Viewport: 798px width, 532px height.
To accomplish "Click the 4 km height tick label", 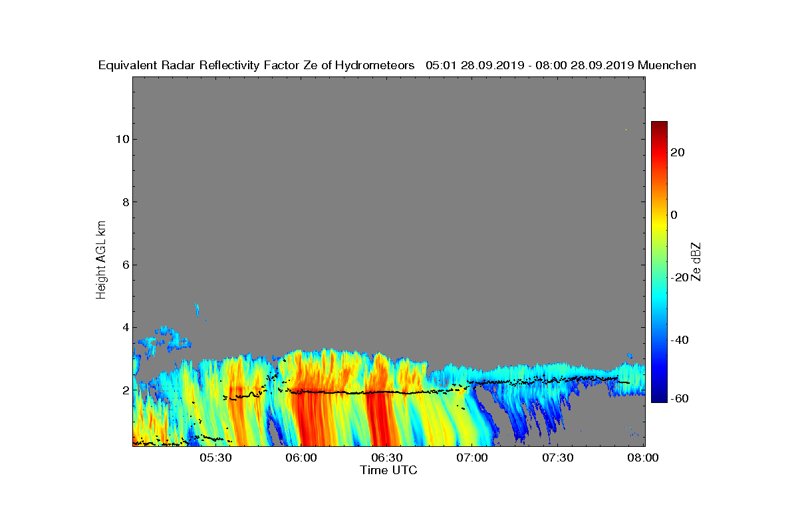I will 125,327.
